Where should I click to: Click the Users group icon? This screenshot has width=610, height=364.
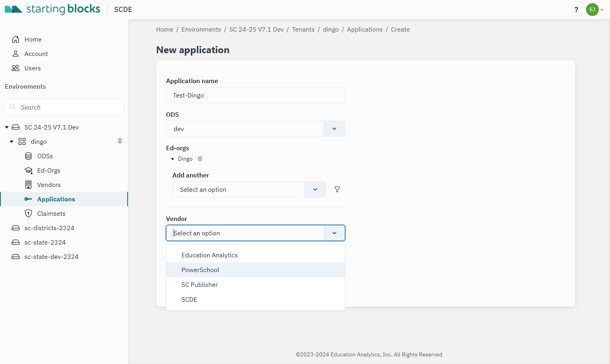coord(16,68)
